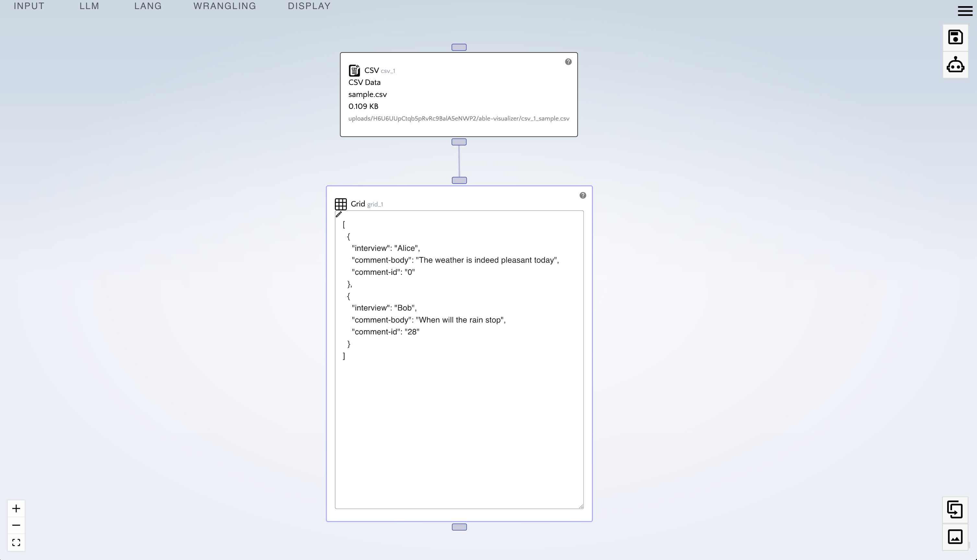Screen dimensions: 977x560
Task: Click the CSV file icon
Action: 354,70
